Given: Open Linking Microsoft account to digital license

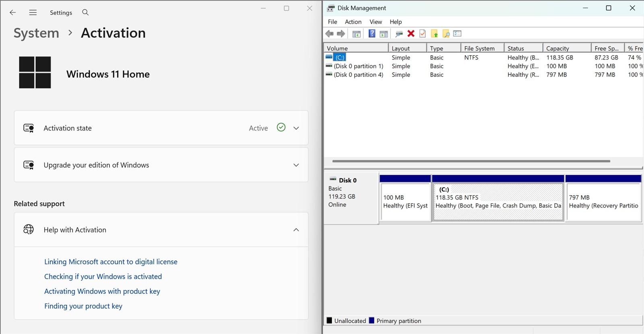Looking at the screenshot, I should pos(111,262).
